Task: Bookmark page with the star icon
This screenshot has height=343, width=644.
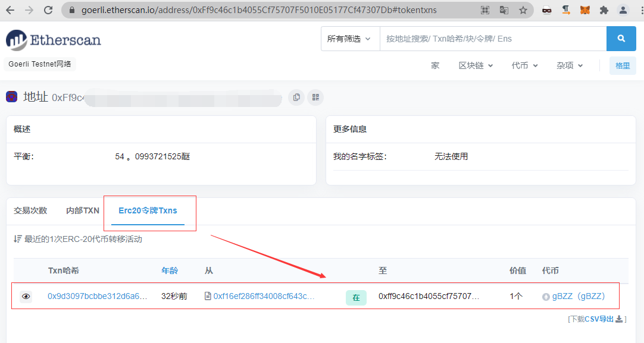Action: 523,10
